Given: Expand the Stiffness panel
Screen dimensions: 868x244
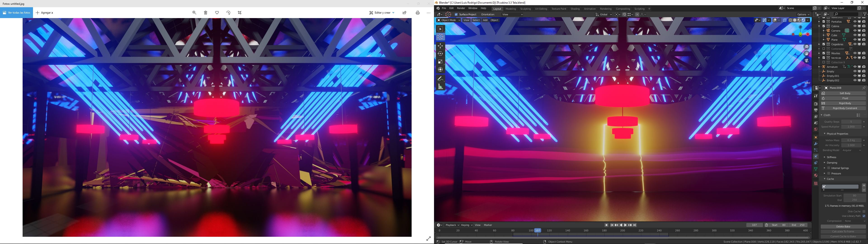Looking at the screenshot, I should [831, 157].
